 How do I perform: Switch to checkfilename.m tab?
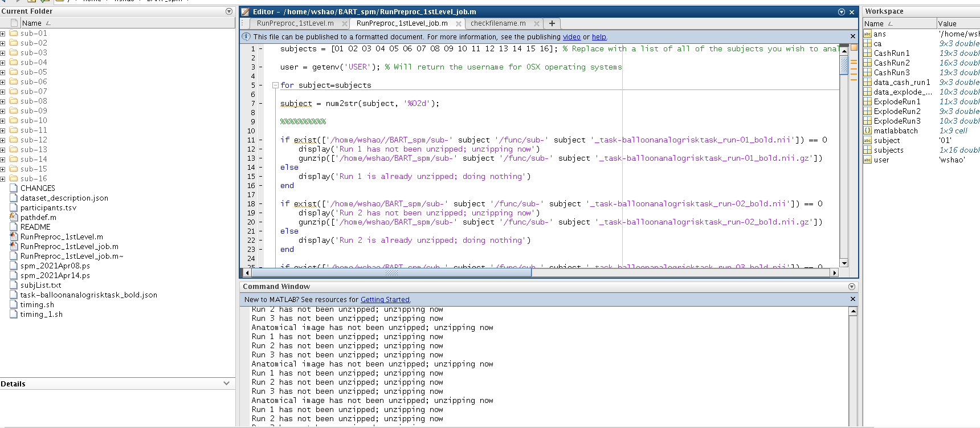pos(498,23)
